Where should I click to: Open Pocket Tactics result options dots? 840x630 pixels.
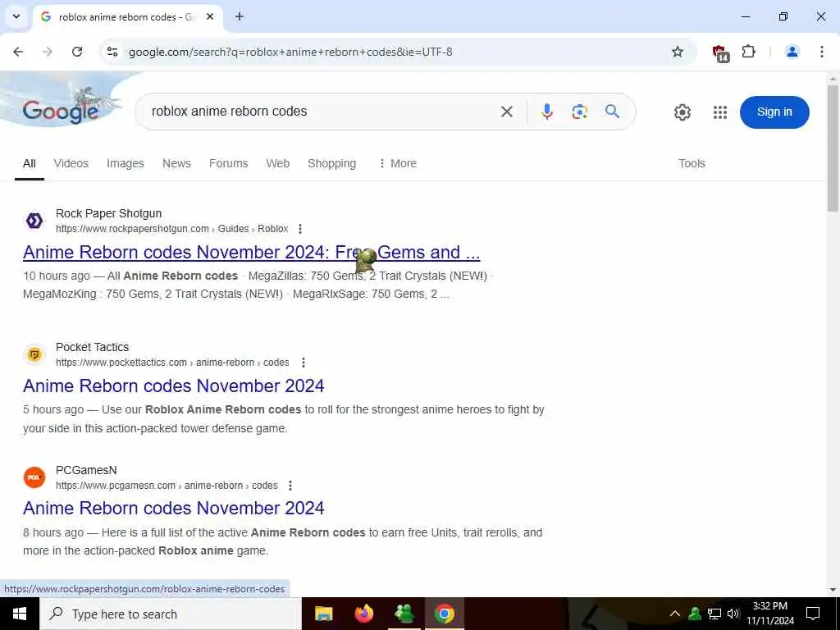(x=304, y=363)
